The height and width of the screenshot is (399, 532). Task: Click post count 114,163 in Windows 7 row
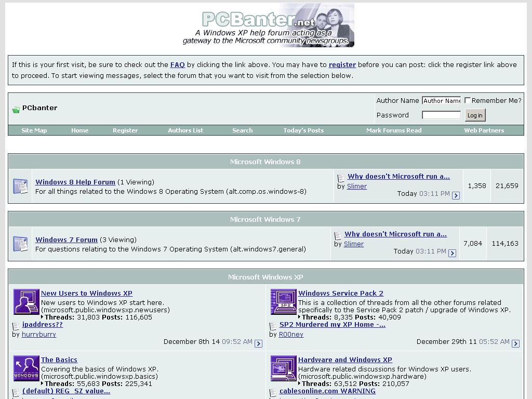tap(505, 244)
